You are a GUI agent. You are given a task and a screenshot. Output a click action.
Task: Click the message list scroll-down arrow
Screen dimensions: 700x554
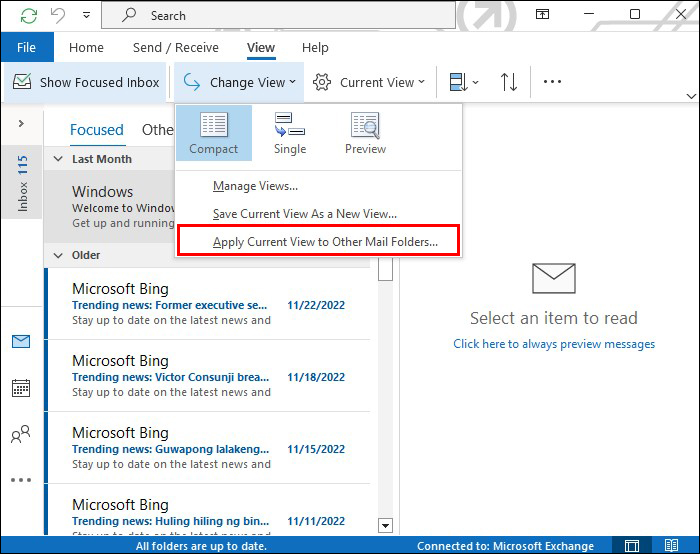point(385,525)
